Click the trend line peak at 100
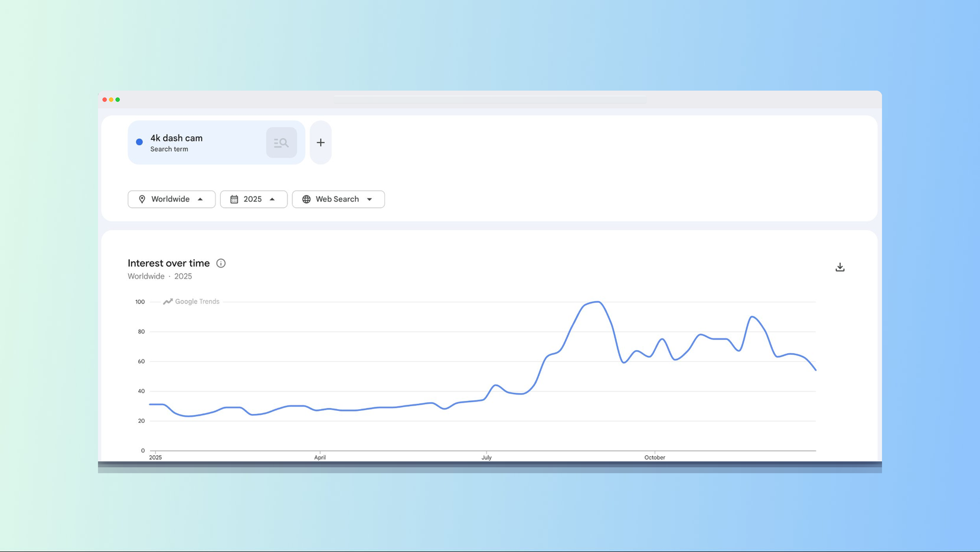 598,302
